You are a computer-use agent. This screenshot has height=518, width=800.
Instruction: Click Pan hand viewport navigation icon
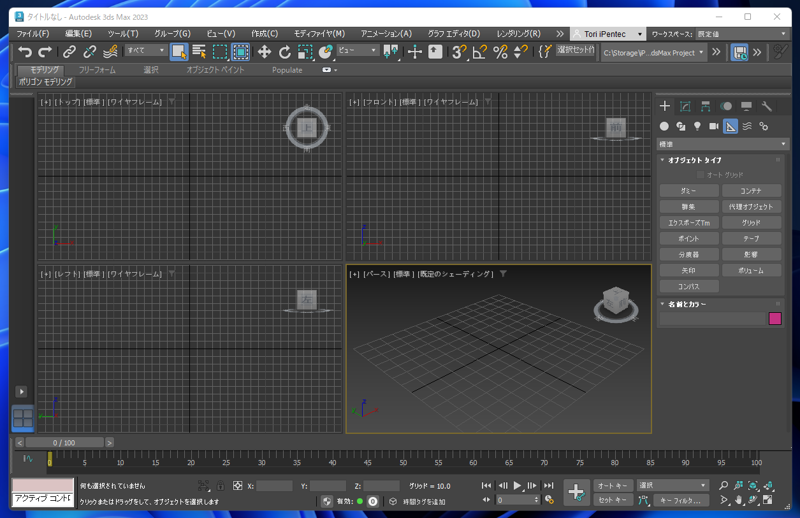tap(738, 500)
